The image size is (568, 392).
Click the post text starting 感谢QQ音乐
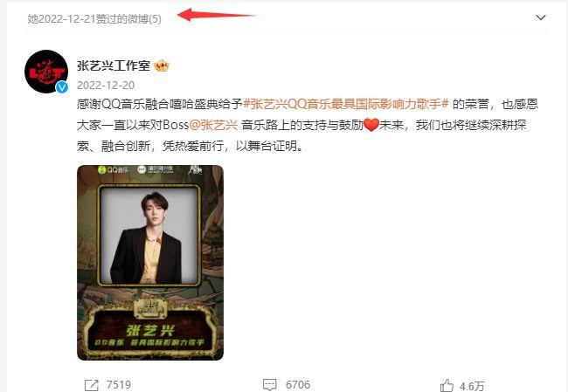[308, 125]
